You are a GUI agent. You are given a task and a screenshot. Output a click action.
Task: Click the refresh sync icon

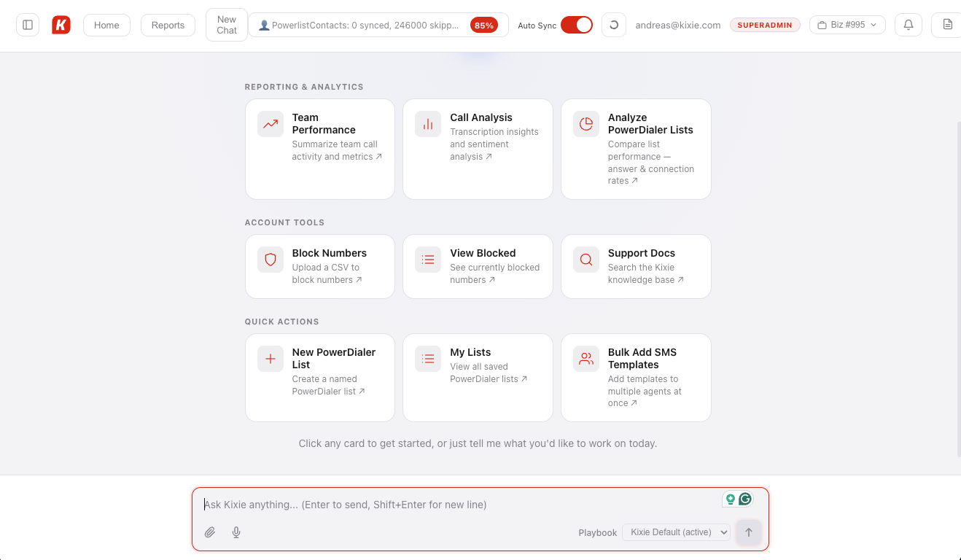[614, 25]
